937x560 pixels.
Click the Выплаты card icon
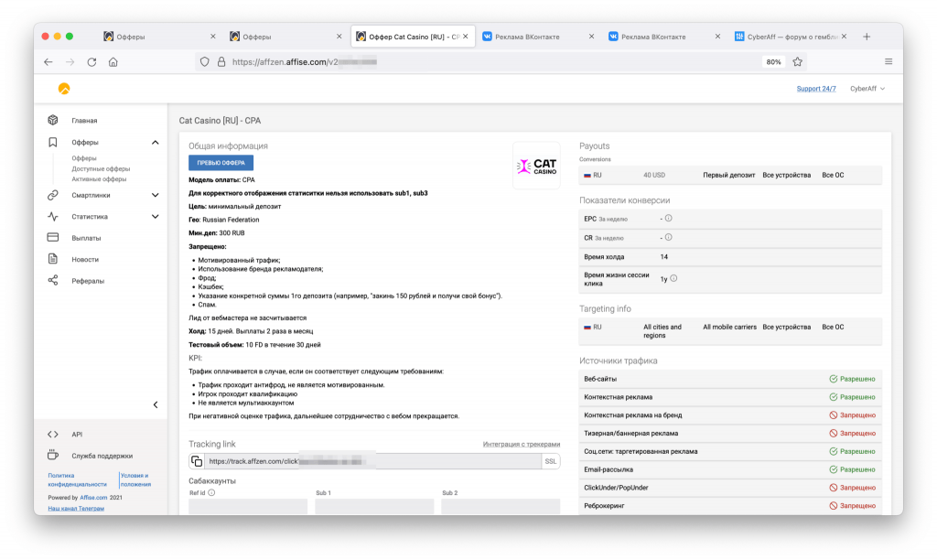click(53, 237)
